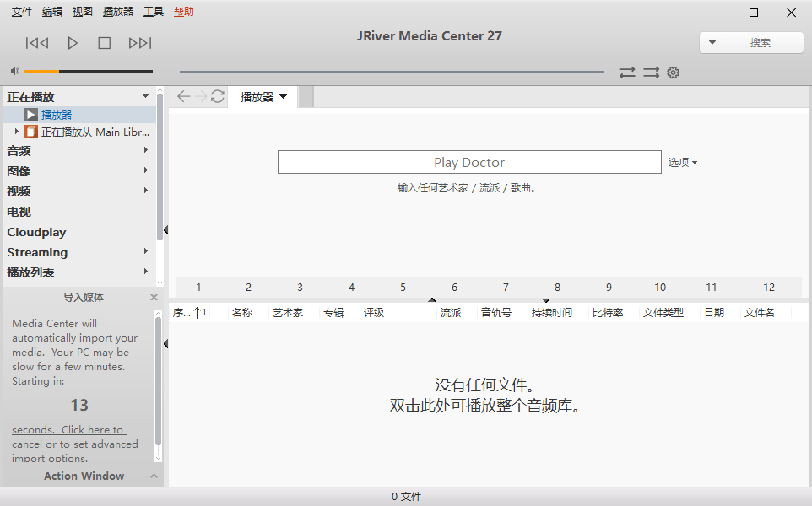Select the 播放器 tree label
The image size is (812, 506).
[57, 115]
